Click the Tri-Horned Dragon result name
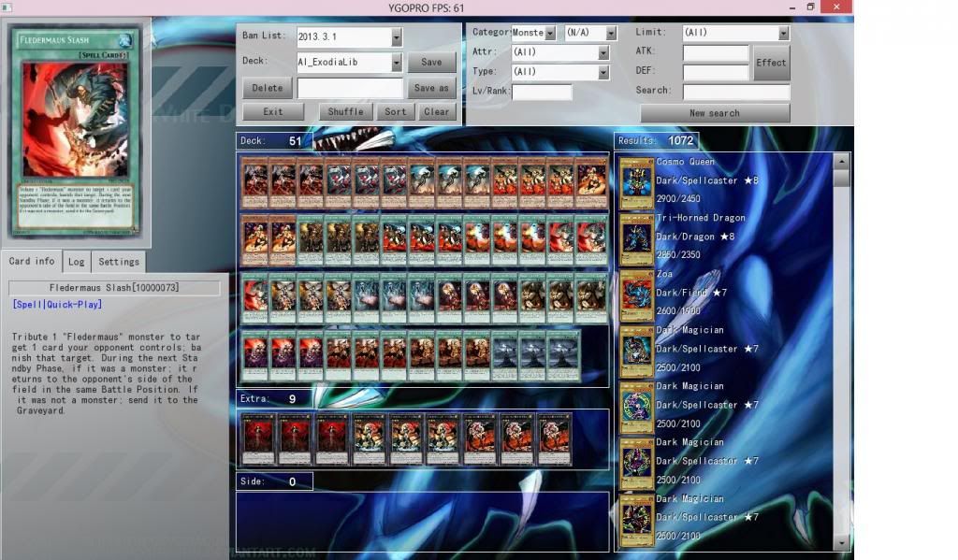 point(700,218)
